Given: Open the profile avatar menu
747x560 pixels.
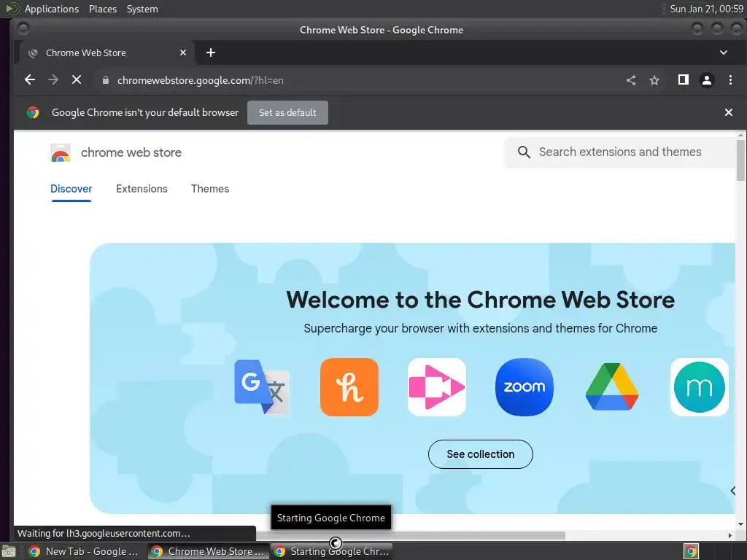Looking at the screenshot, I should tap(706, 80).
